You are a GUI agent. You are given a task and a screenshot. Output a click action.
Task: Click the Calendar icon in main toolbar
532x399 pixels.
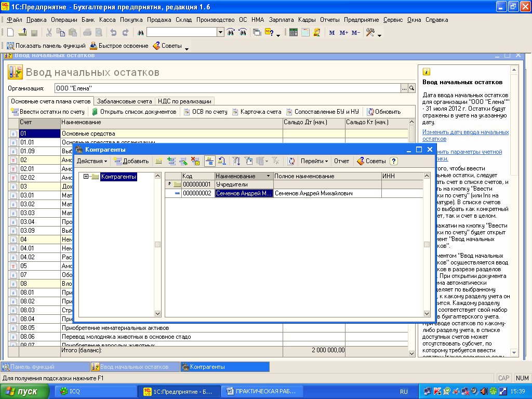click(x=305, y=32)
